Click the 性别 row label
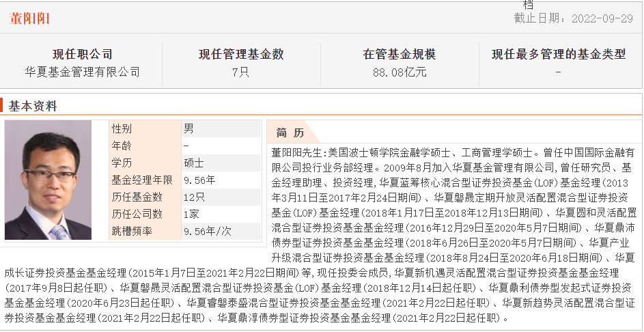 [122, 128]
